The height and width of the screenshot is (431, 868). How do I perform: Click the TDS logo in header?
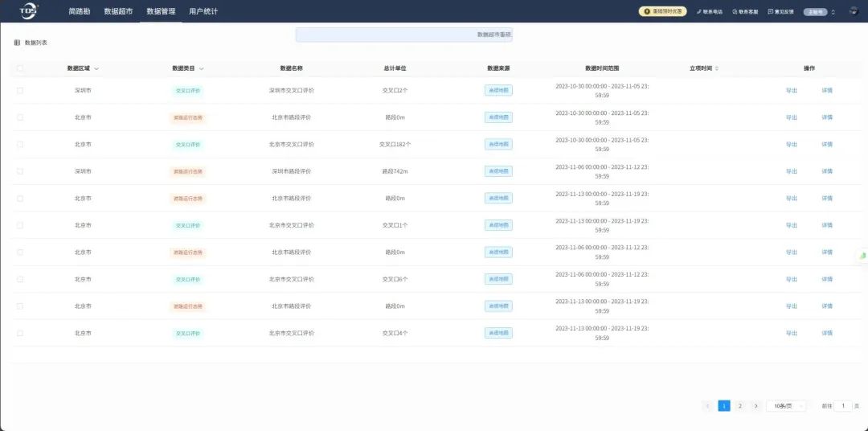click(28, 11)
